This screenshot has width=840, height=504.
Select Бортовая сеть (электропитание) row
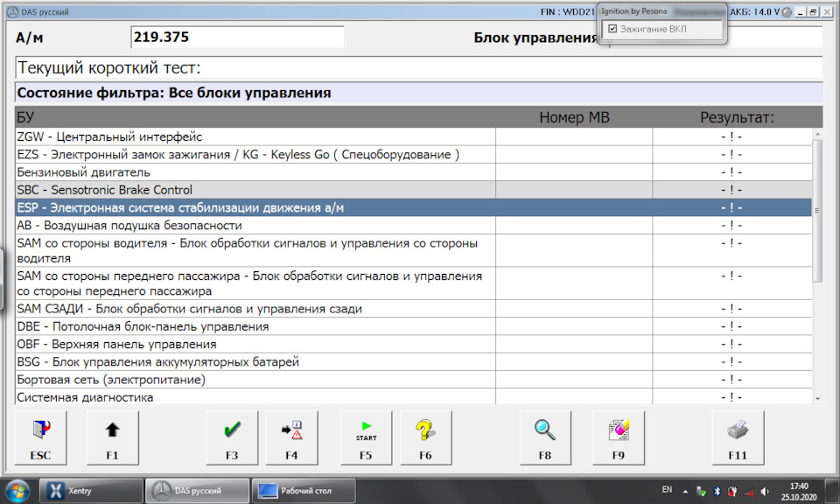click(414, 379)
